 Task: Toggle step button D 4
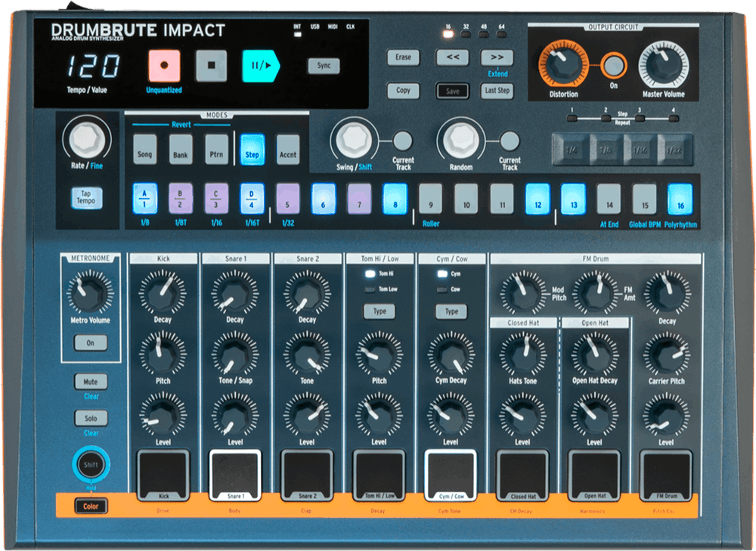(x=253, y=198)
